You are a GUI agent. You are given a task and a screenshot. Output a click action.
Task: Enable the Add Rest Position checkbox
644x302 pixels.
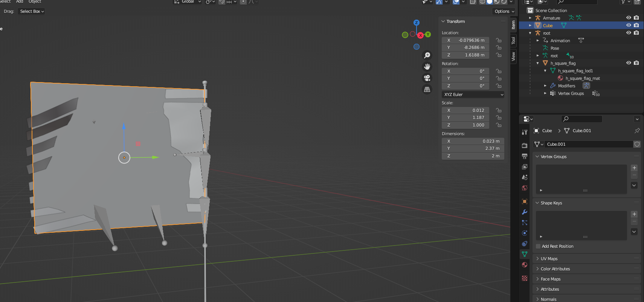(538, 246)
